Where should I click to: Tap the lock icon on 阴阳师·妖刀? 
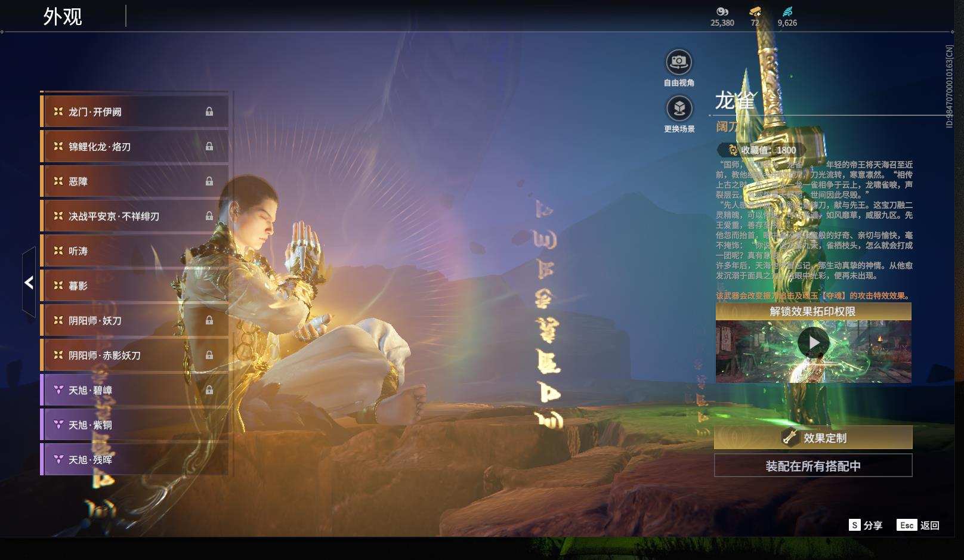[x=209, y=320]
